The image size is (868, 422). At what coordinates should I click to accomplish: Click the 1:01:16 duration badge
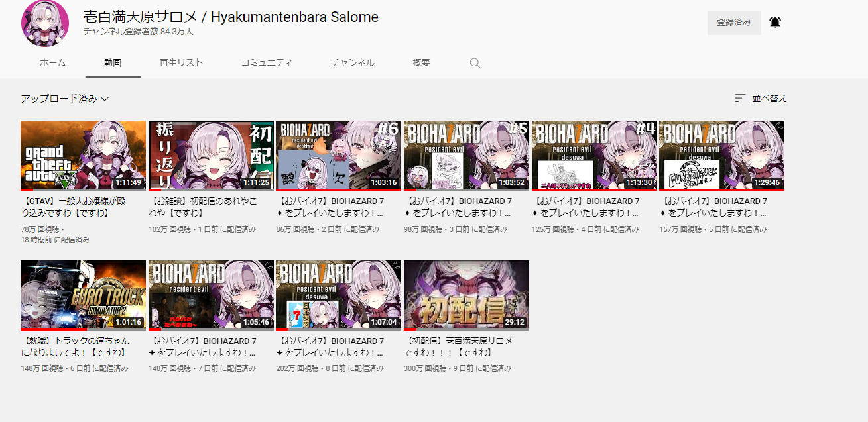point(128,322)
